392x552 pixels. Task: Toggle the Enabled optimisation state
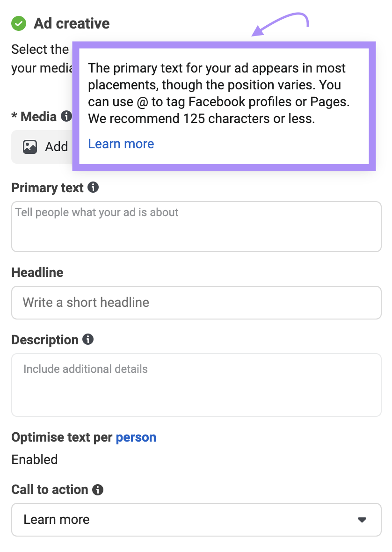pos(34,459)
